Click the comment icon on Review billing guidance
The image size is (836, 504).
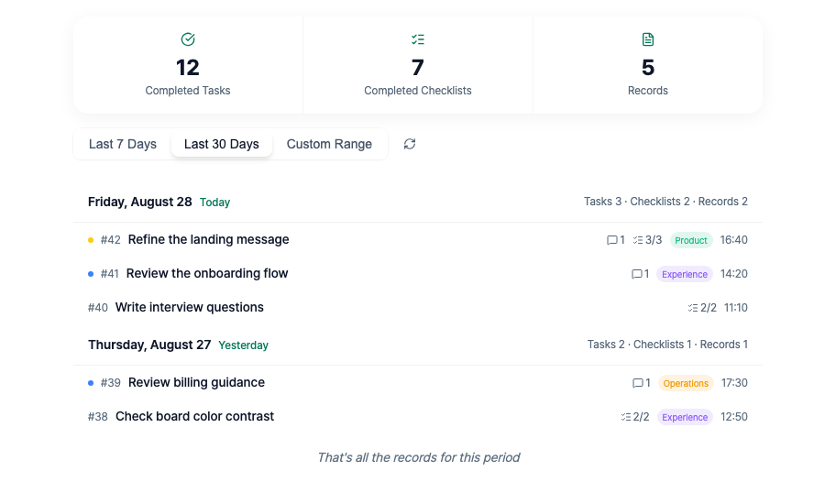[638, 383]
